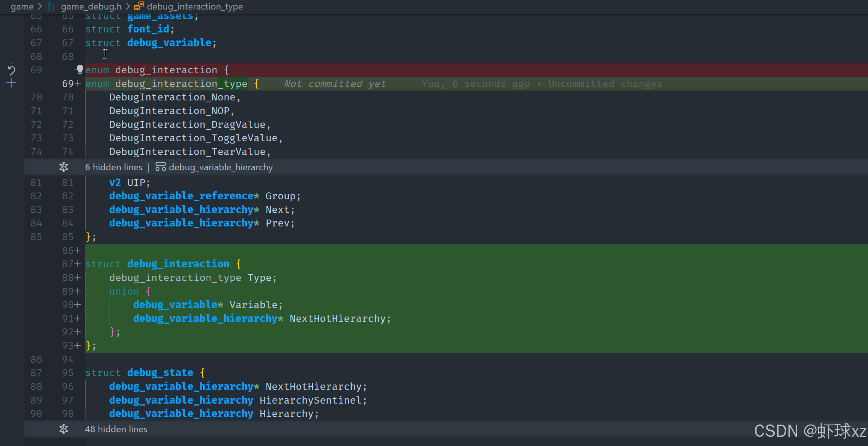This screenshot has width=868, height=446.
Task: Click added line number 87 in gutter
Action: click(x=68, y=264)
